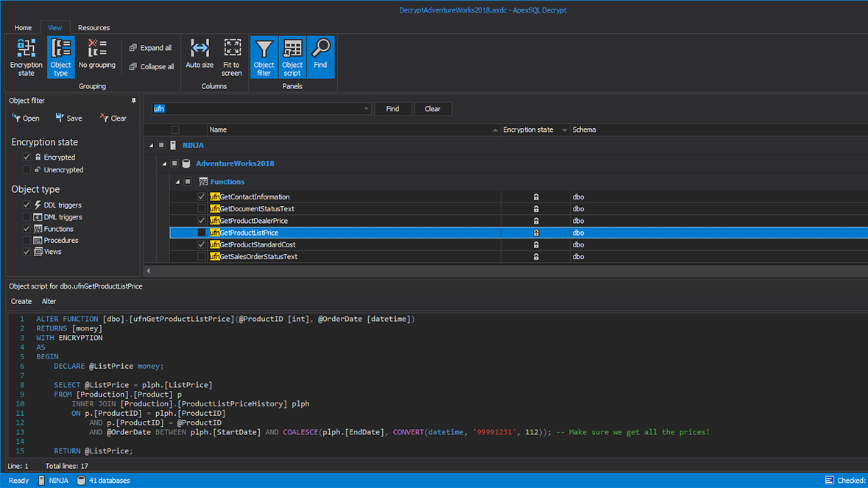Viewport: 868px width, 488px height.
Task: Pin the Object filter panel
Action: (133, 101)
